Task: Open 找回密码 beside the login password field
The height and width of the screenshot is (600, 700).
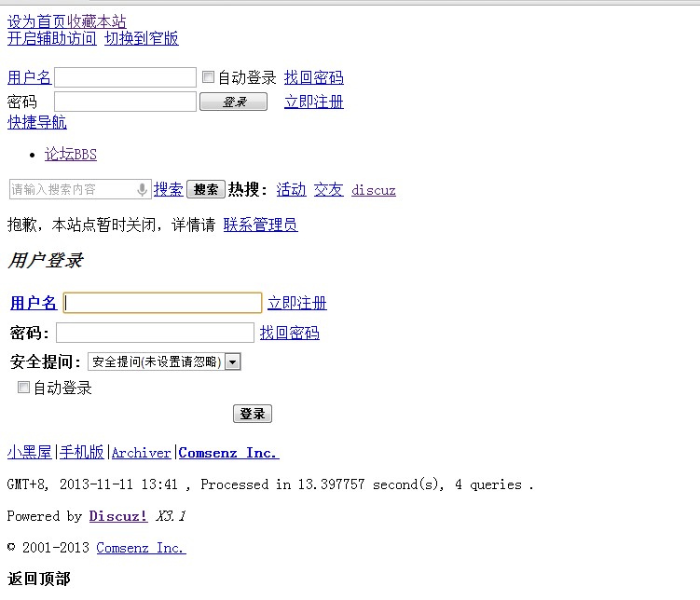Action: (x=290, y=333)
